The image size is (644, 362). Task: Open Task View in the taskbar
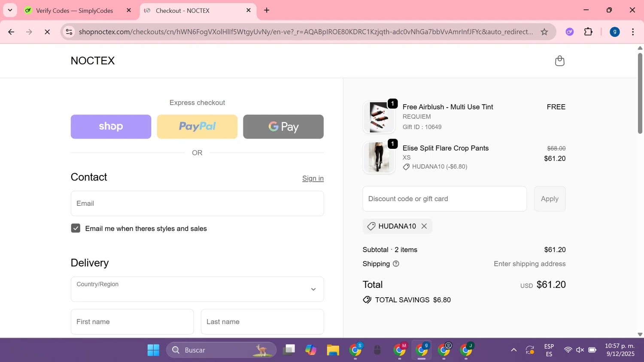click(289, 350)
